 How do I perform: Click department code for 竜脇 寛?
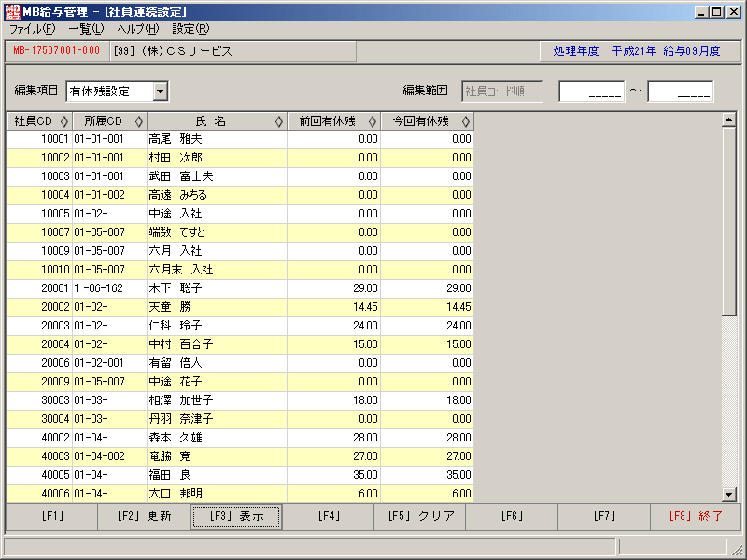coord(99,456)
